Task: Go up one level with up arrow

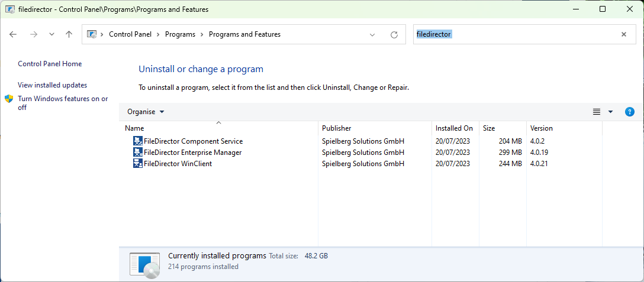Action: coord(69,34)
